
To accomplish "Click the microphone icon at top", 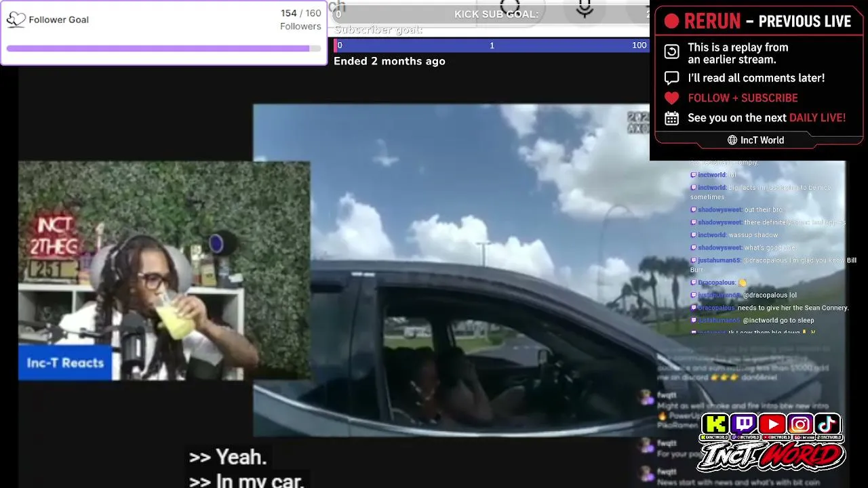I will pos(585,8).
